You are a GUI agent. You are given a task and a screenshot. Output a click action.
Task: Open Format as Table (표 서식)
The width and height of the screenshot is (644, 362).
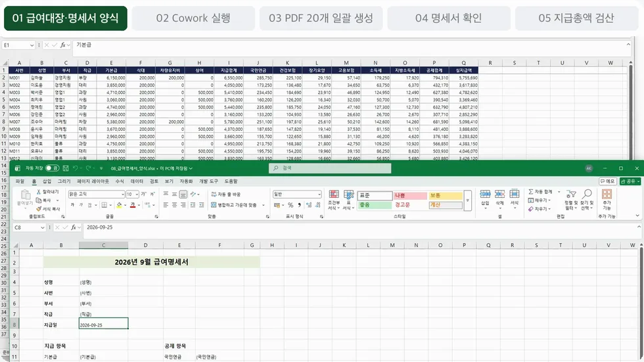coord(349,200)
